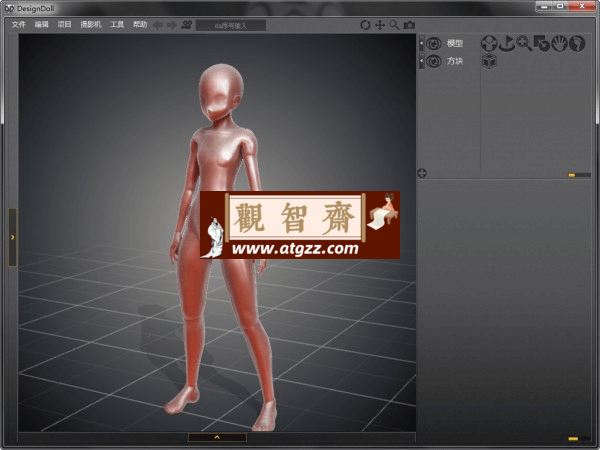Toggle visibility circle for 模型 row

[x=434, y=44]
